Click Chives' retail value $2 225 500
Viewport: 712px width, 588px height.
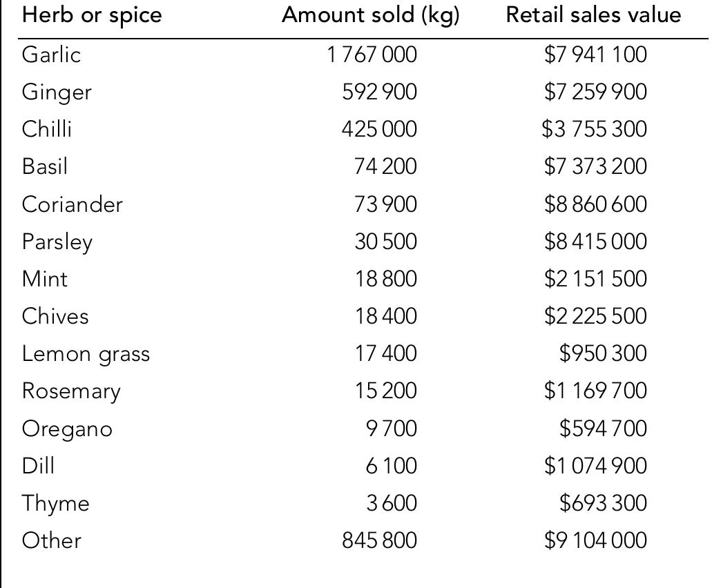coord(595,316)
